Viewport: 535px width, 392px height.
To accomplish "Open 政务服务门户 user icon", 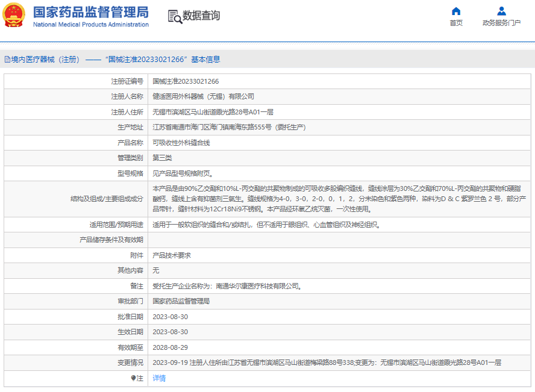I will tap(501, 11).
